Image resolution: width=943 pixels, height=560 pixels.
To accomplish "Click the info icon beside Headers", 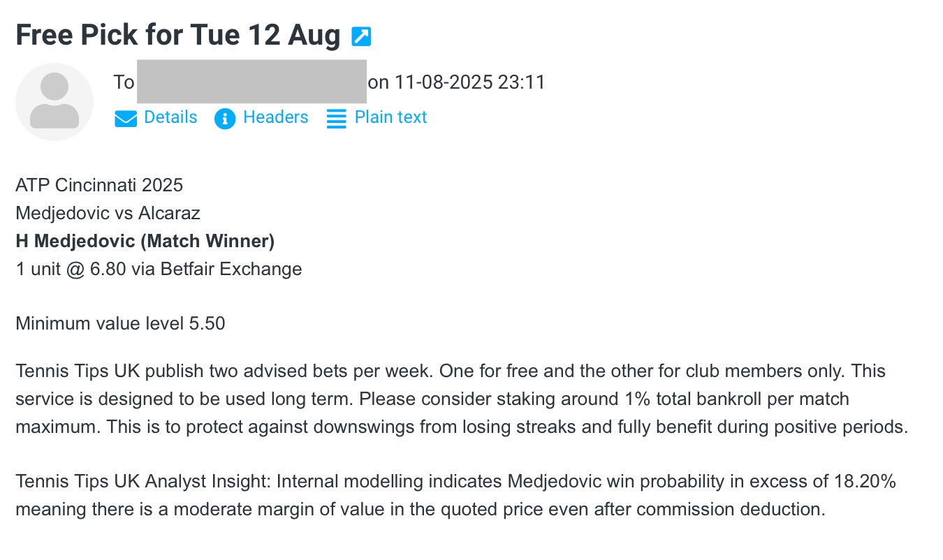I will (225, 118).
